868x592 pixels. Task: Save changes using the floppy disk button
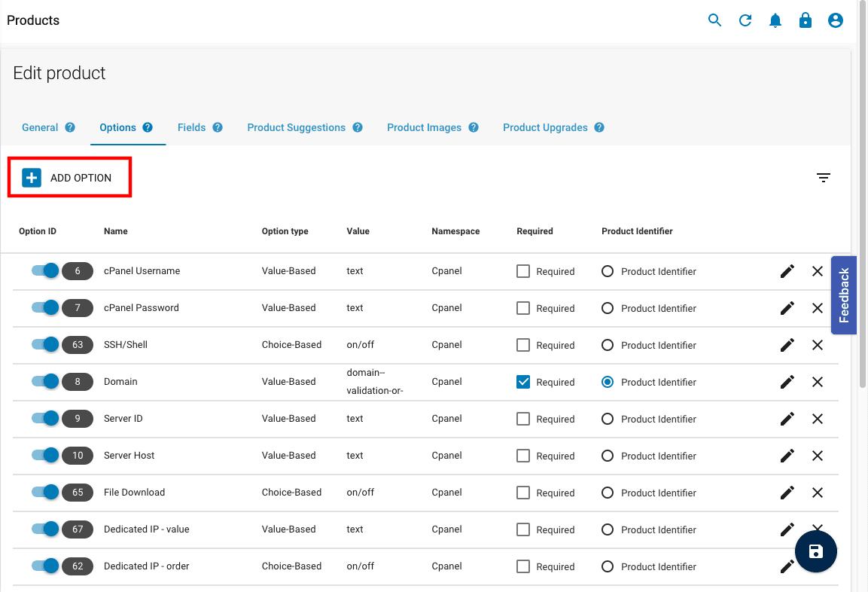[x=816, y=551]
